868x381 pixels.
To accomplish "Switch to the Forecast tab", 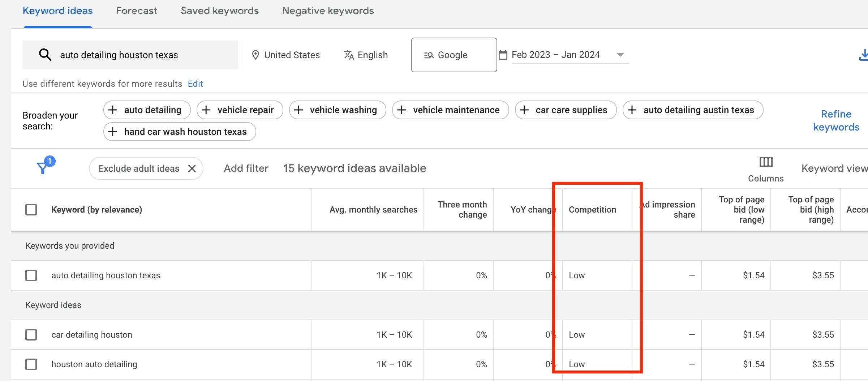I will [x=137, y=11].
